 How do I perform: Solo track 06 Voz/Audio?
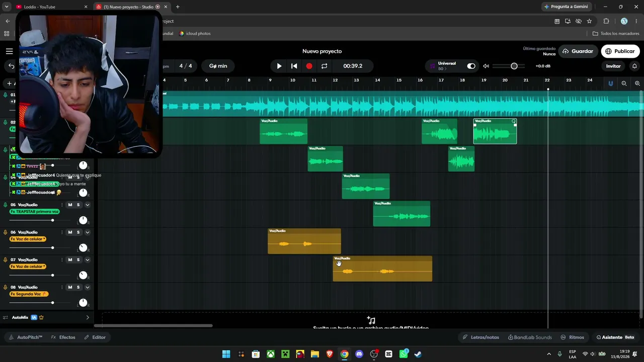point(78,232)
